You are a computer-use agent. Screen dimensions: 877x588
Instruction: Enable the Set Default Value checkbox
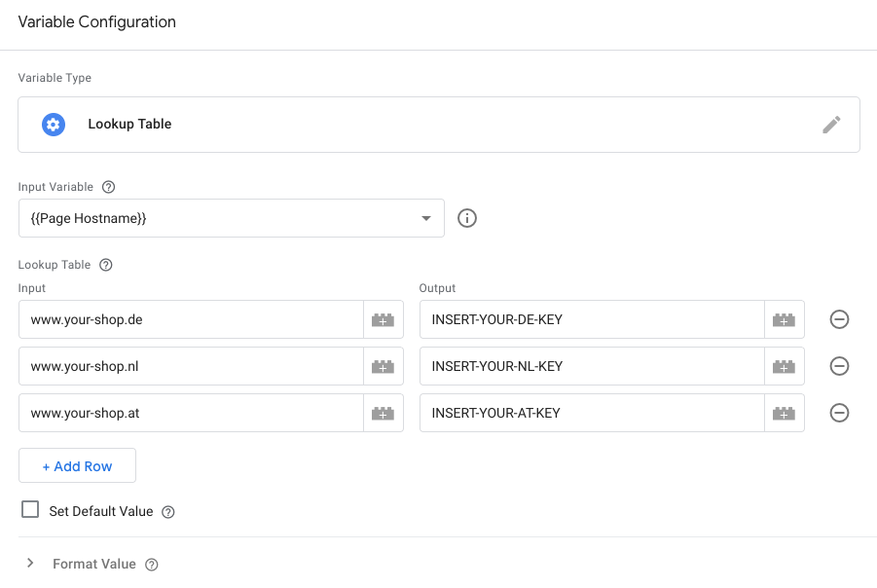coord(30,510)
